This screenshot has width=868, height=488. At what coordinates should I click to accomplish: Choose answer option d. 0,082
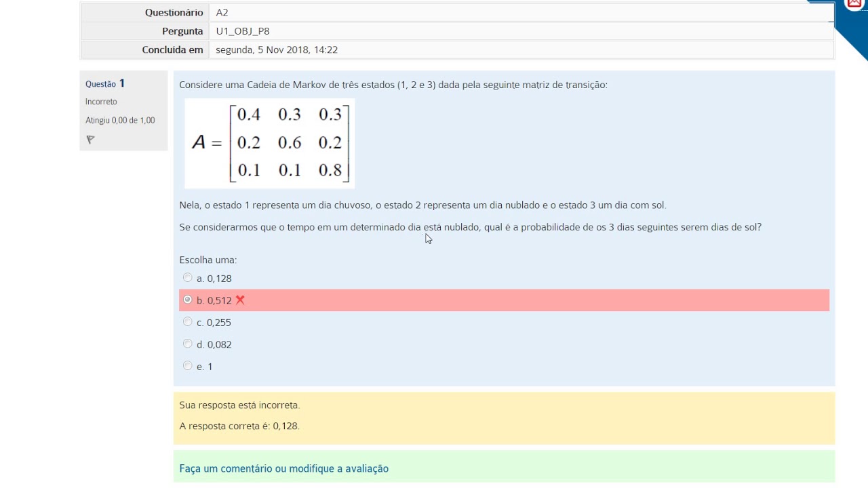click(188, 344)
